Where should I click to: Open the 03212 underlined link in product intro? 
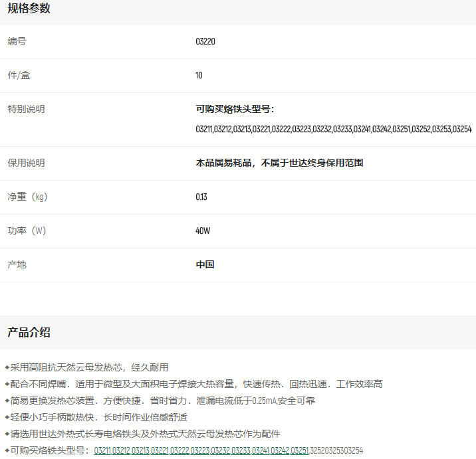click(x=122, y=450)
